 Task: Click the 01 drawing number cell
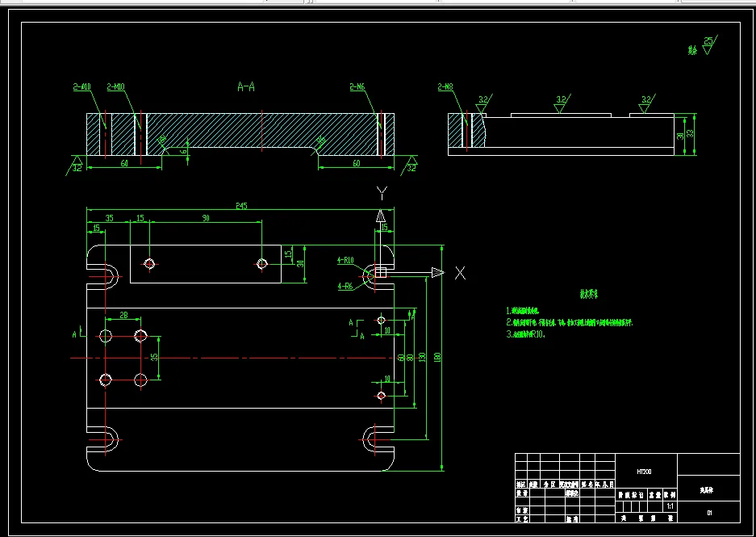[x=709, y=513]
